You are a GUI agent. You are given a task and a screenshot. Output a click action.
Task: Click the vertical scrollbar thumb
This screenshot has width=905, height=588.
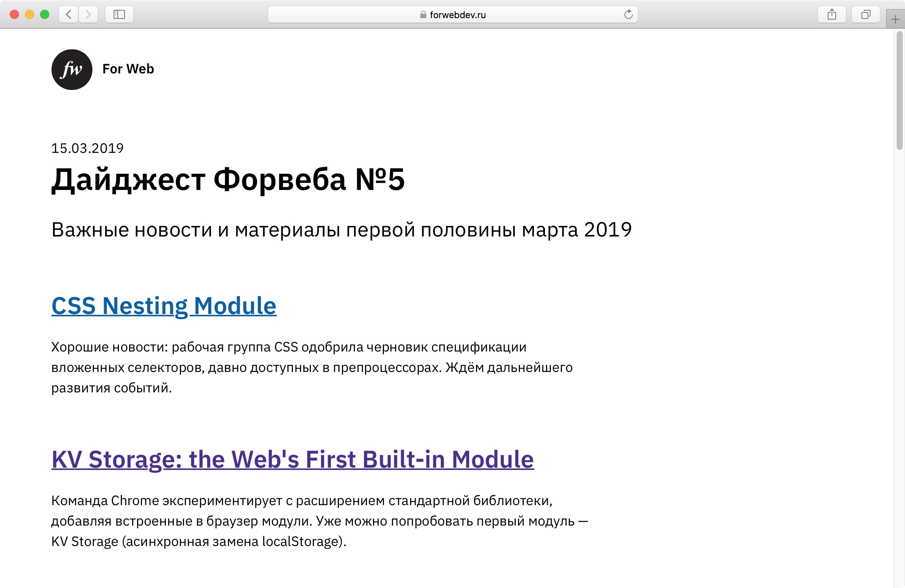tap(899, 90)
